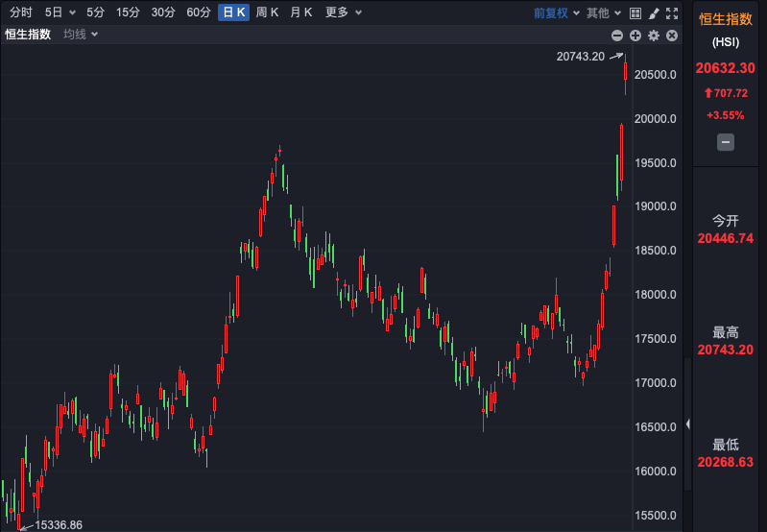Open the 前复权 price adjustment dropdown
The image size is (767, 532).
coord(556,13)
